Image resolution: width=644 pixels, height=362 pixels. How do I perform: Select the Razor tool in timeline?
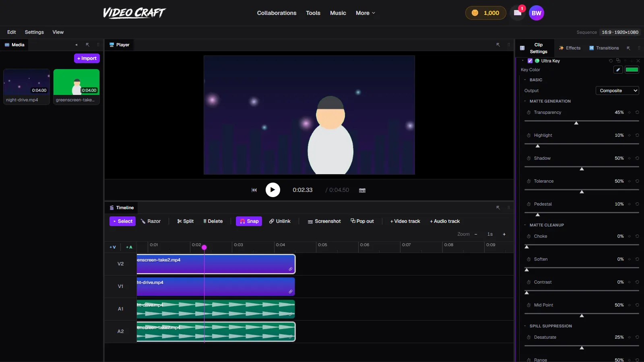click(151, 221)
